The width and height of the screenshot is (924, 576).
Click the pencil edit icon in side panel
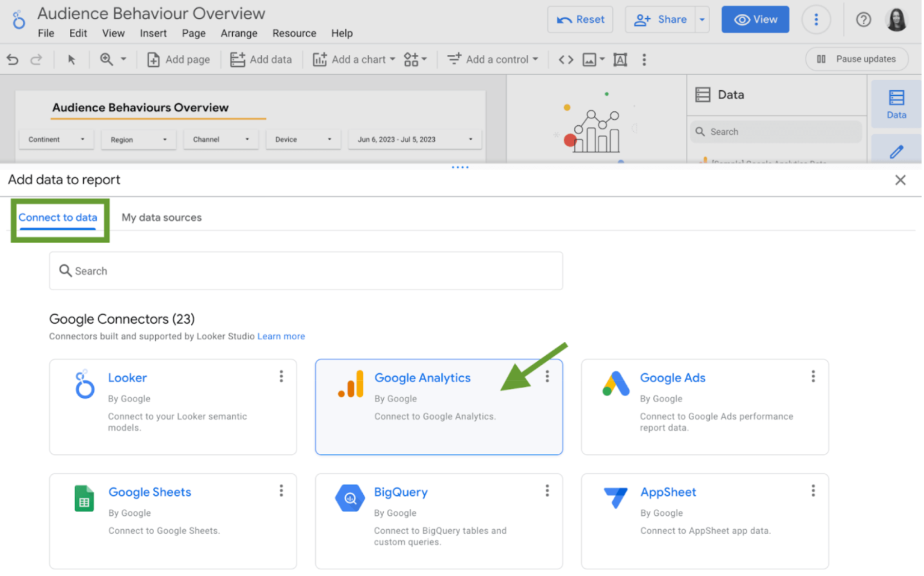click(896, 152)
